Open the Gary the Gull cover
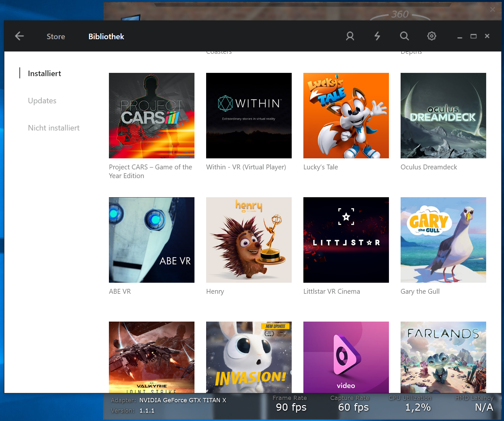The height and width of the screenshot is (421, 504). pyautogui.click(x=443, y=240)
